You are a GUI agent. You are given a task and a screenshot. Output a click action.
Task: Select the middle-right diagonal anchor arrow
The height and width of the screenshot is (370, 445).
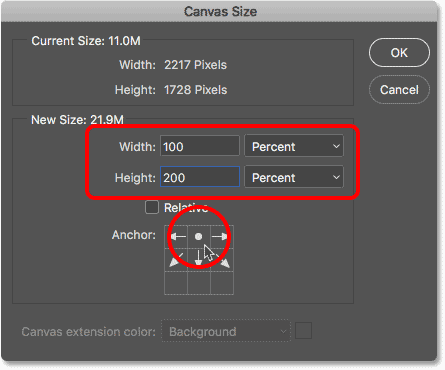pos(222,260)
